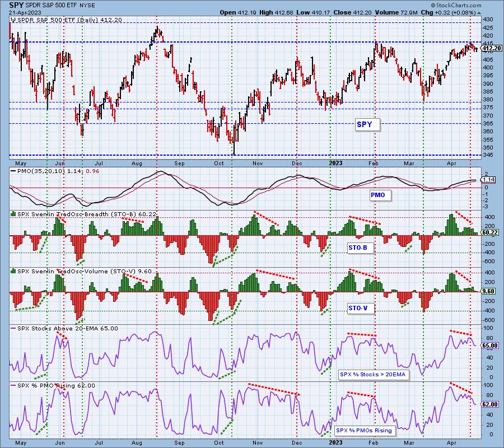Click the black line legend beside PMO(35,20,10)
The height and width of the screenshot is (448, 504).
coord(13,171)
